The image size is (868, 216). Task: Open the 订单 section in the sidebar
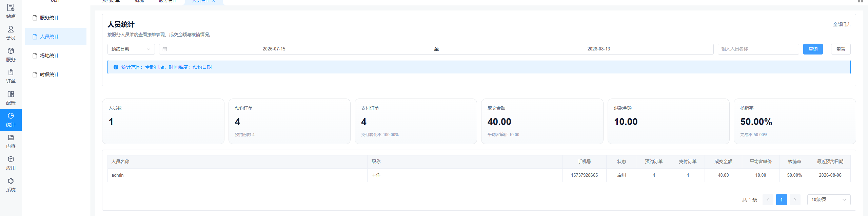point(11,77)
